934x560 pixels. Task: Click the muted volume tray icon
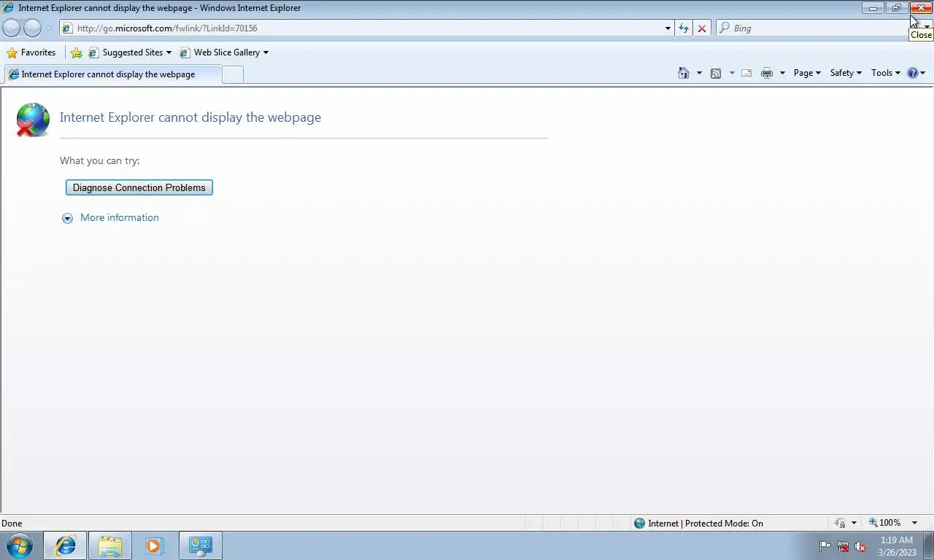860,546
